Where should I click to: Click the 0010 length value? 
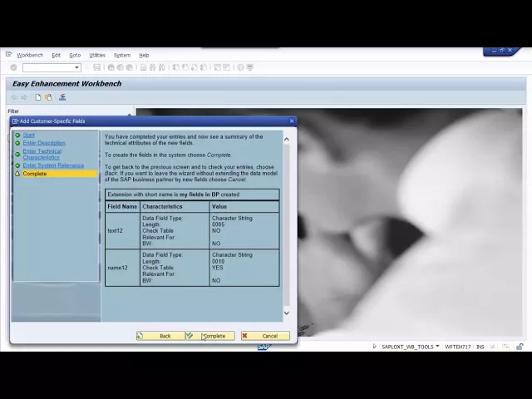point(218,261)
